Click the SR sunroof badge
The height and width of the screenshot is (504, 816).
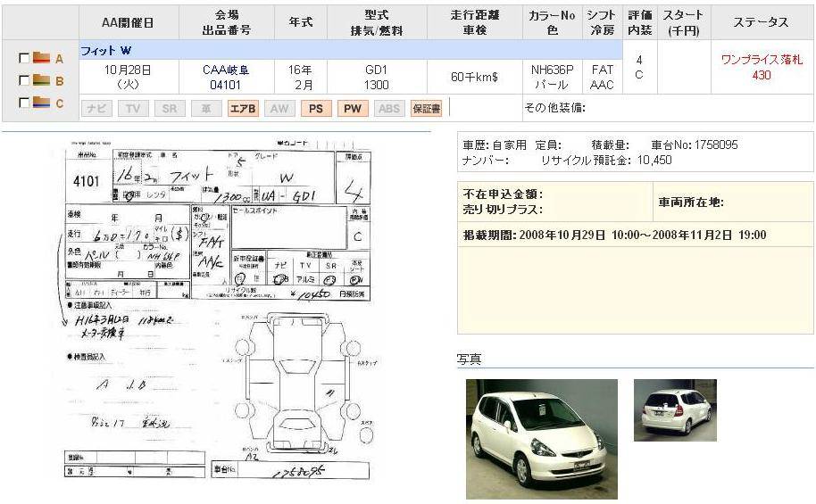point(170,108)
